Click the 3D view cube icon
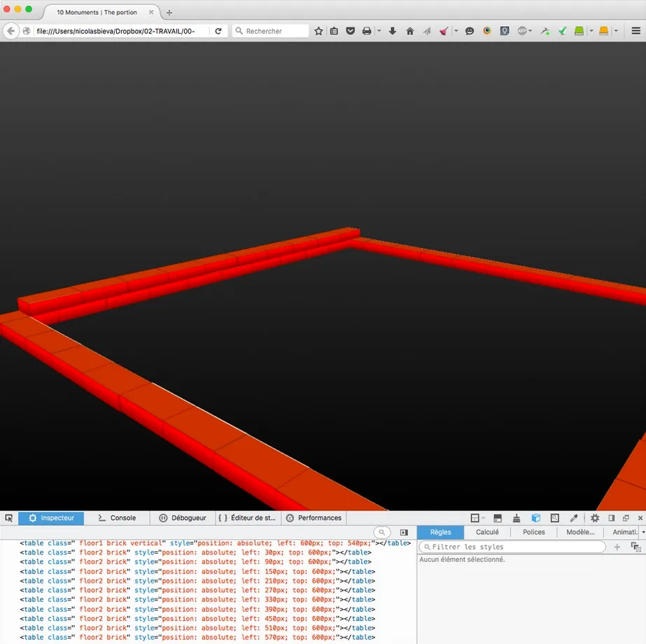 (535, 518)
